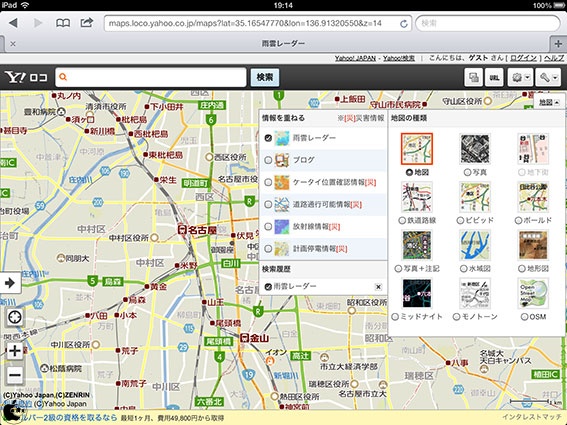
Task: Tap the Safari forward arrow
Action: [37, 23]
